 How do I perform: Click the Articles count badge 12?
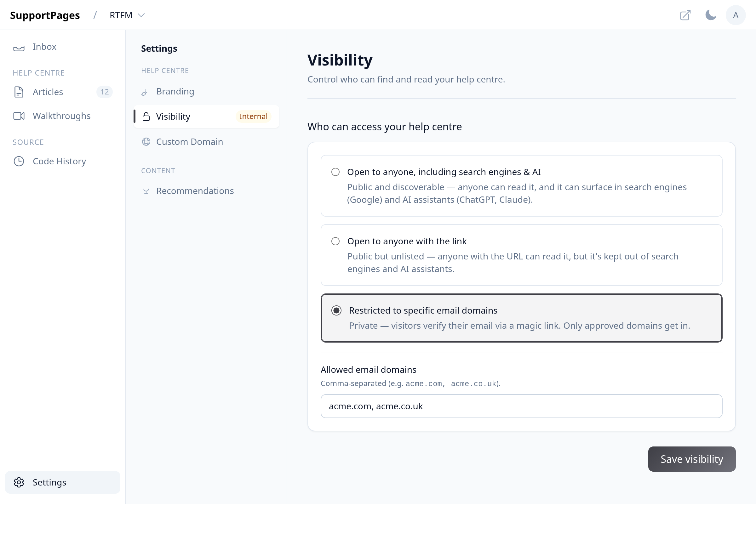click(x=104, y=92)
